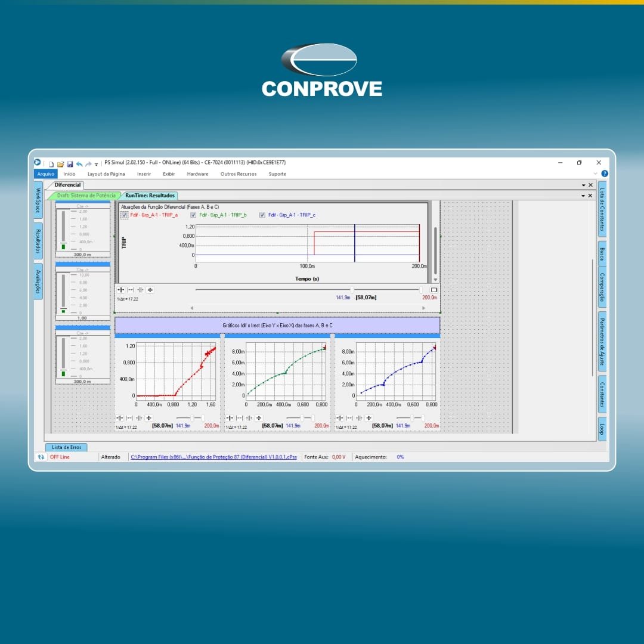Click the refresh connection icon in status bar

coord(41,457)
